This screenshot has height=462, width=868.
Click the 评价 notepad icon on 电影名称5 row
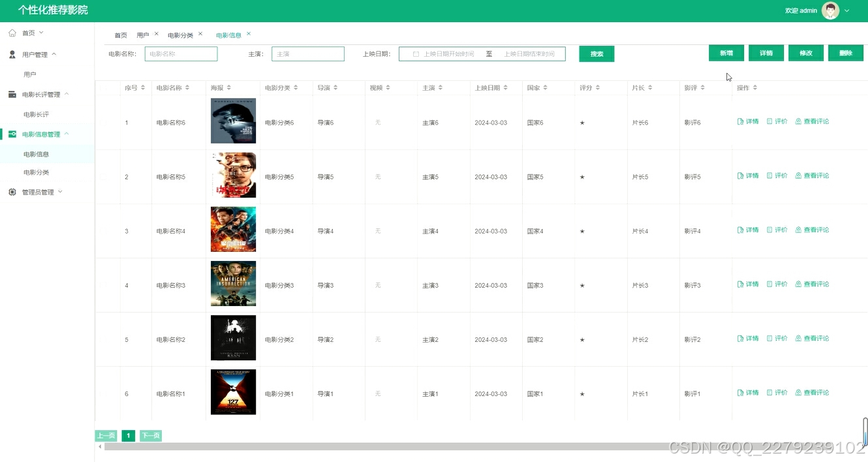769,176
